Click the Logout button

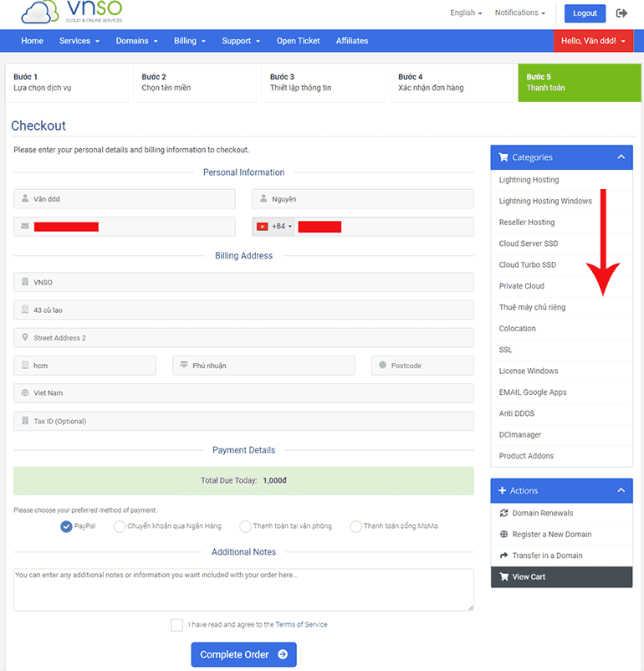click(x=585, y=13)
